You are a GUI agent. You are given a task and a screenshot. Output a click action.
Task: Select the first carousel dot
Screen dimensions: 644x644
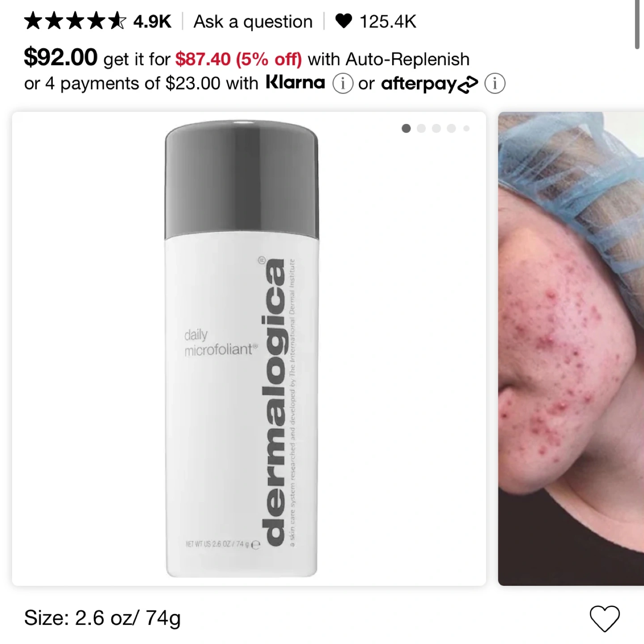click(406, 128)
